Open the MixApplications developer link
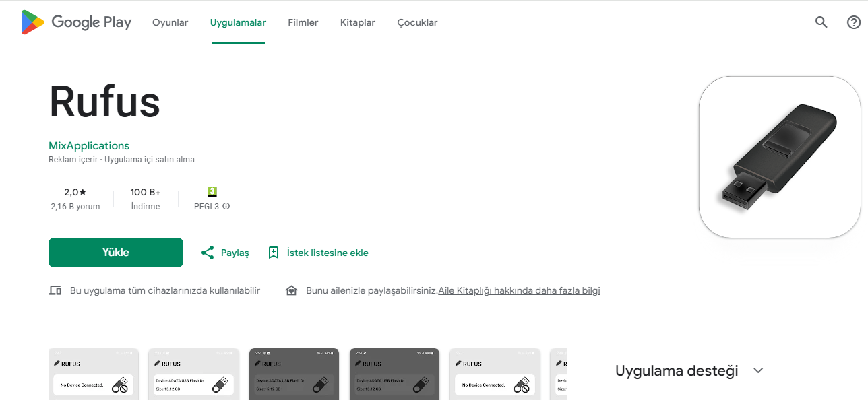The image size is (868, 400). tap(89, 145)
